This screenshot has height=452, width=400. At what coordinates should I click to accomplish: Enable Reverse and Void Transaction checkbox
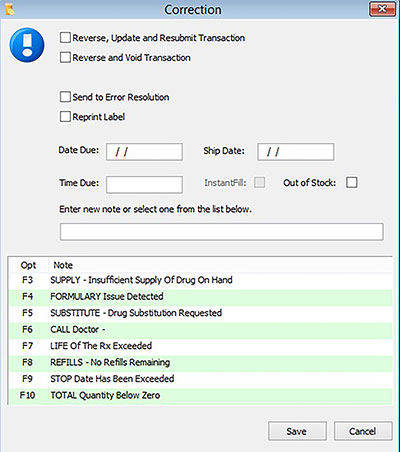tap(65, 57)
